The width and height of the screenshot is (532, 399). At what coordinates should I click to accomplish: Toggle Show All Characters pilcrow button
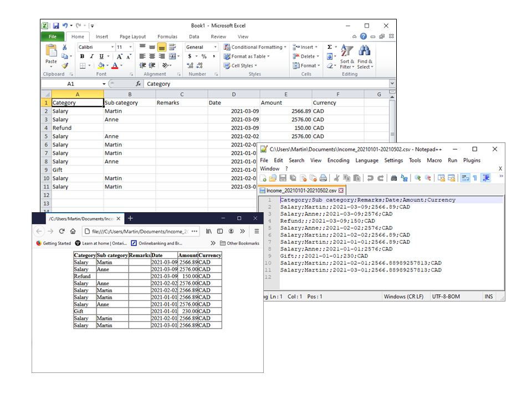[475, 178]
